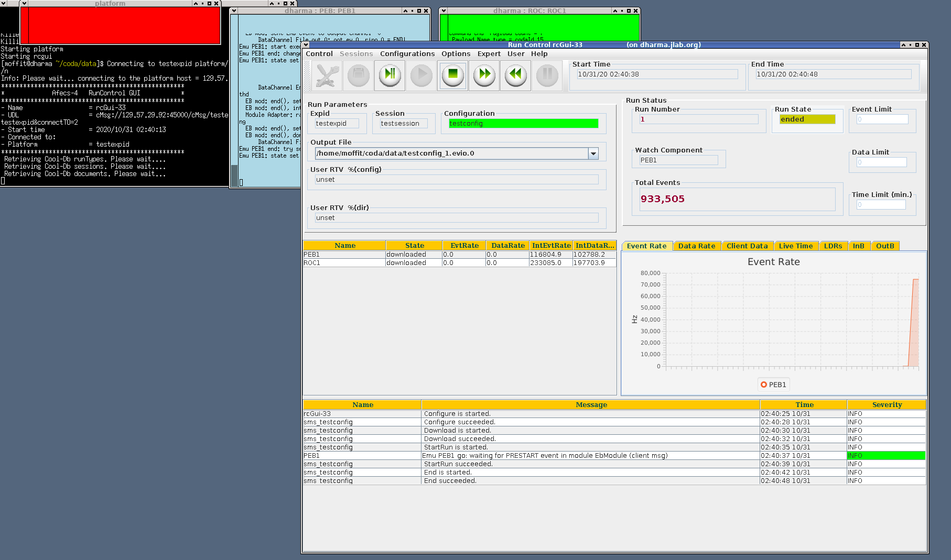The height and width of the screenshot is (560, 951).
Task: Open the Configurations menu
Action: coord(407,53)
